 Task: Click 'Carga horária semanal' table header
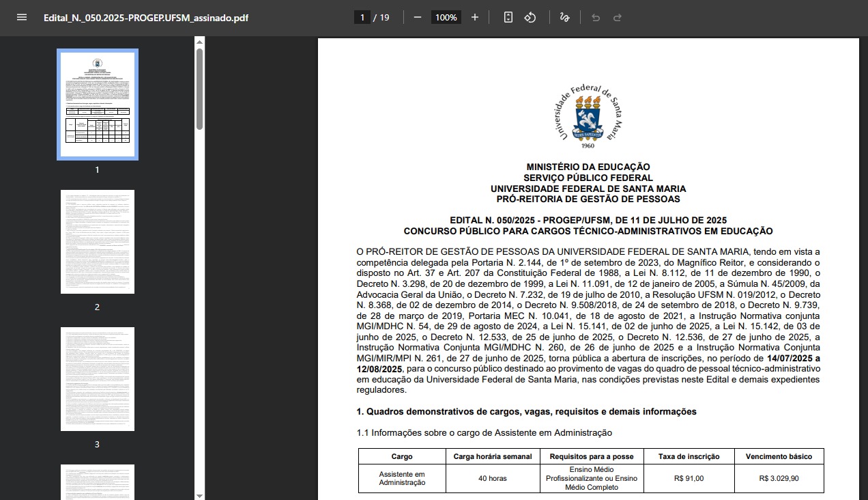pos(493,457)
